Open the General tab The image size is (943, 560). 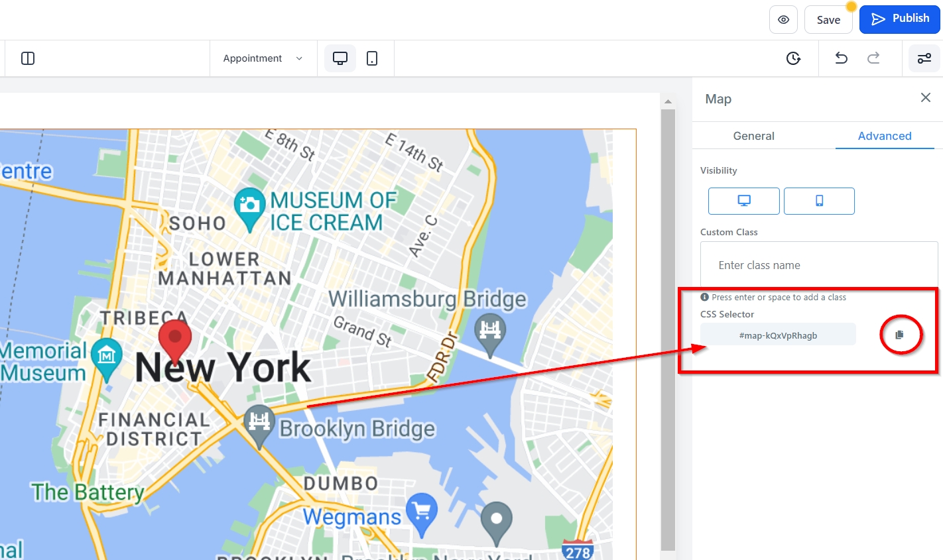coord(753,136)
